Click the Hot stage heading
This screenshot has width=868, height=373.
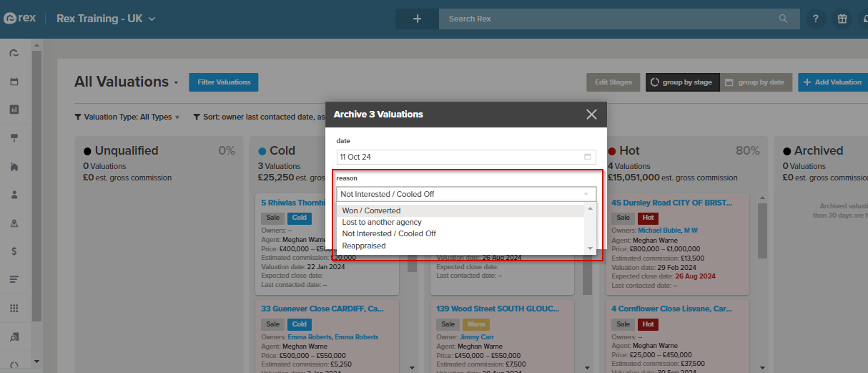pos(629,151)
